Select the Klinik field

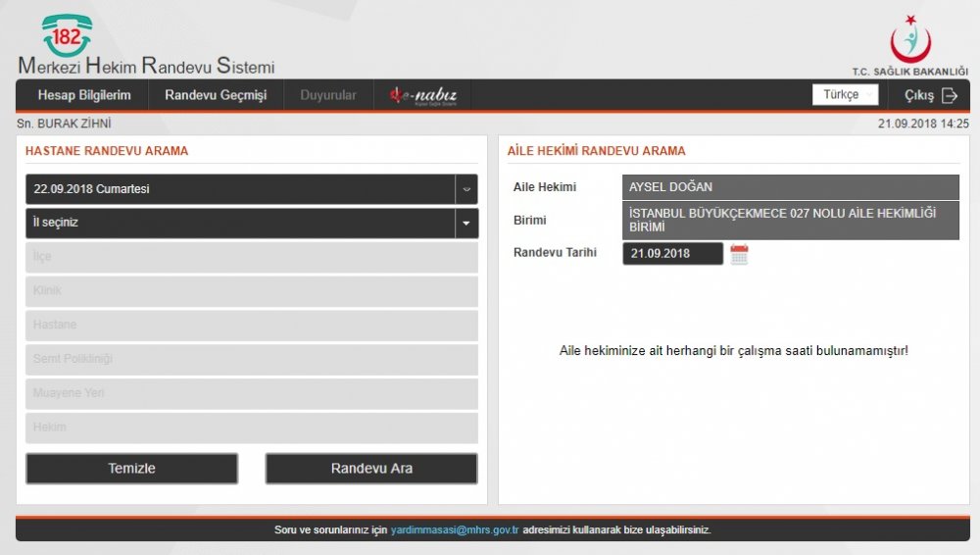(251, 291)
